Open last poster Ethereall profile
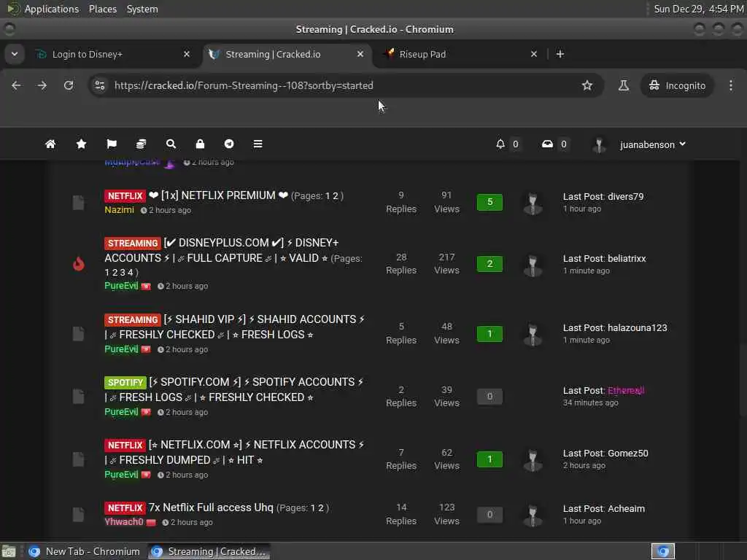This screenshot has width=747, height=560. [x=626, y=391]
